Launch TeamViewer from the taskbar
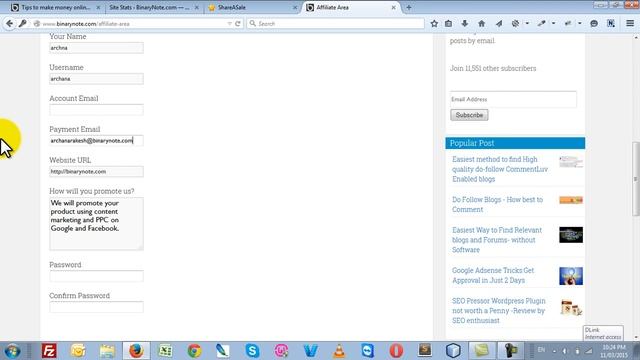Screen dimensions: 640x360 pyautogui.click(x=368, y=351)
